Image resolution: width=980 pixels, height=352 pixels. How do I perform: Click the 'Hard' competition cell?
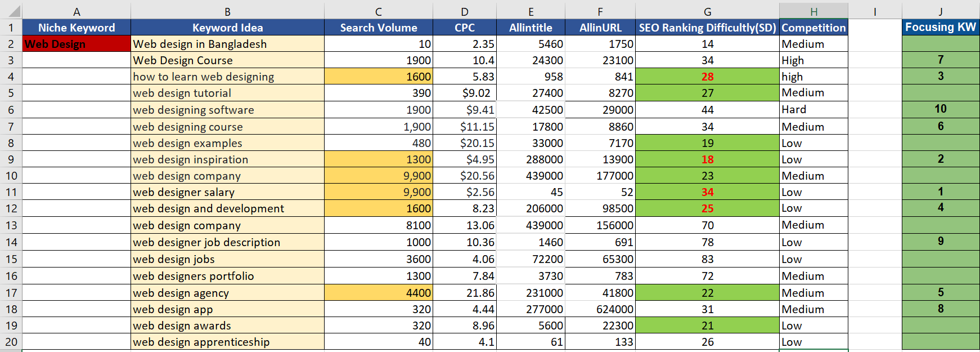[813, 109]
